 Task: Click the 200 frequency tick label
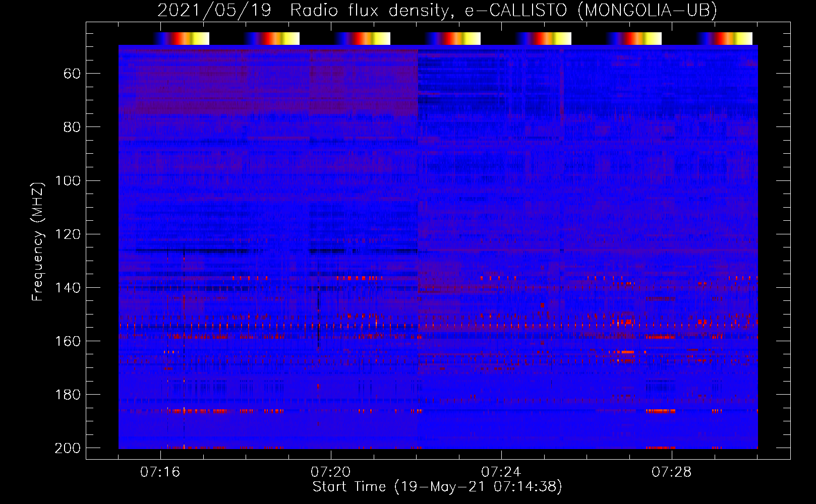68,448
